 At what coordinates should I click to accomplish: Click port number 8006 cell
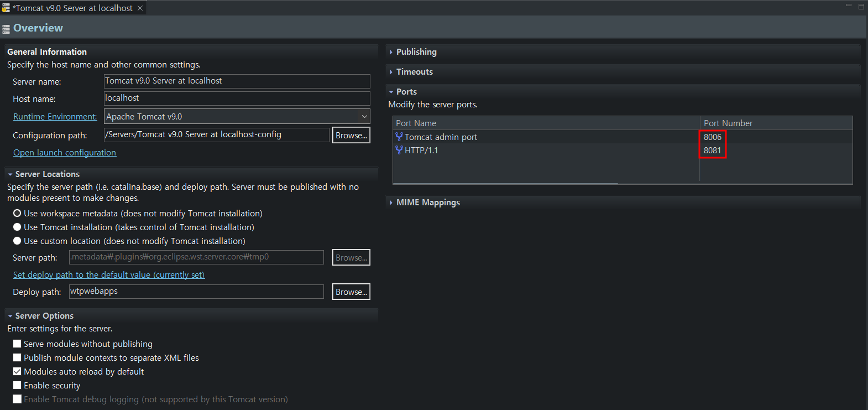[x=713, y=137]
